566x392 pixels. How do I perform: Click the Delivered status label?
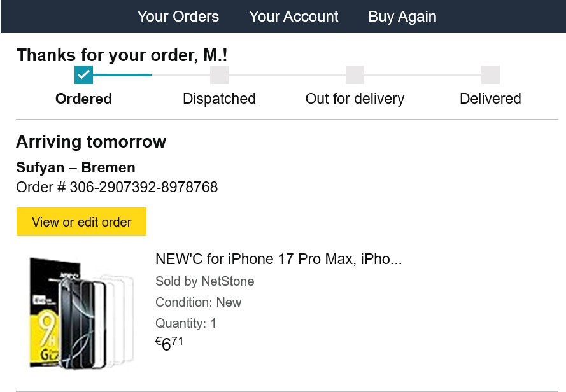(490, 99)
